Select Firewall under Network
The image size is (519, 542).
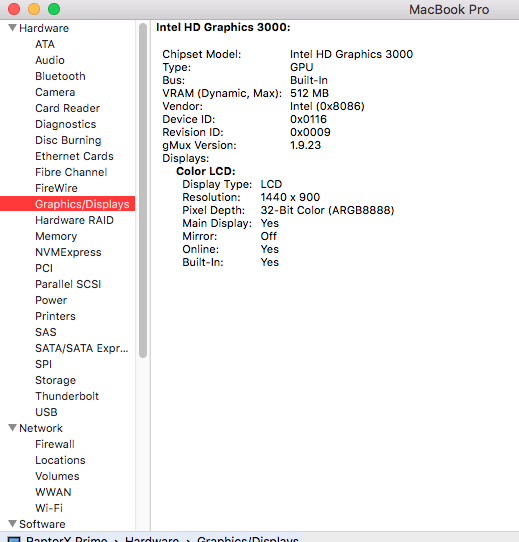pos(55,444)
